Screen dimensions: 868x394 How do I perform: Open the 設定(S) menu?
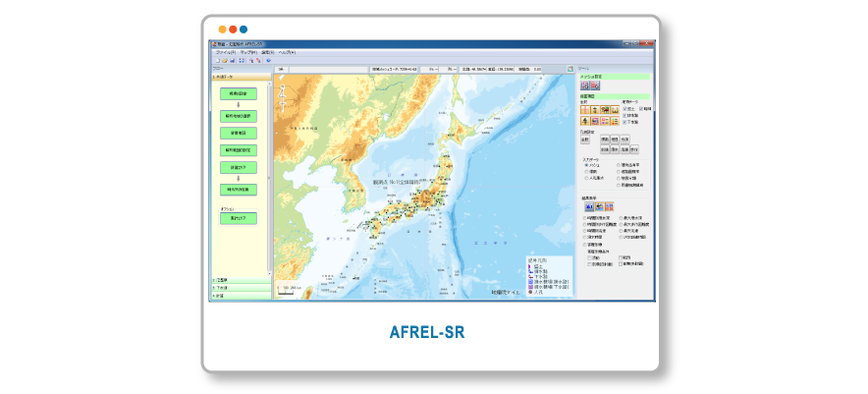pyautogui.click(x=267, y=53)
